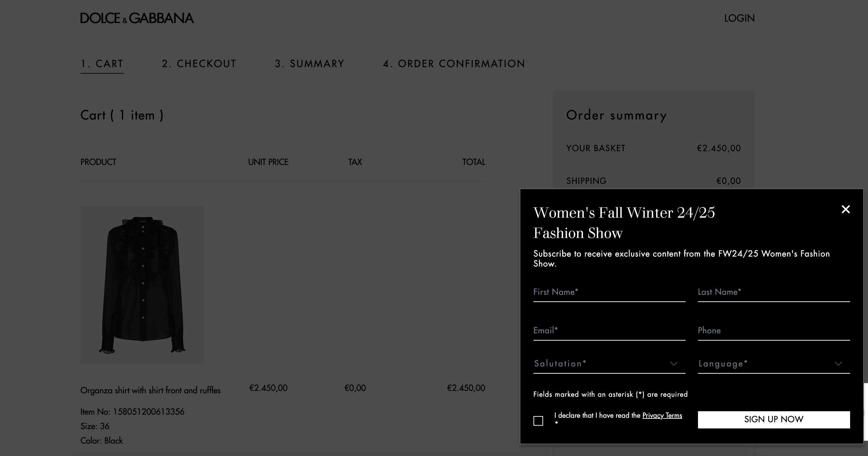Focus the Last Name field
The image size is (868, 456).
(774, 292)
